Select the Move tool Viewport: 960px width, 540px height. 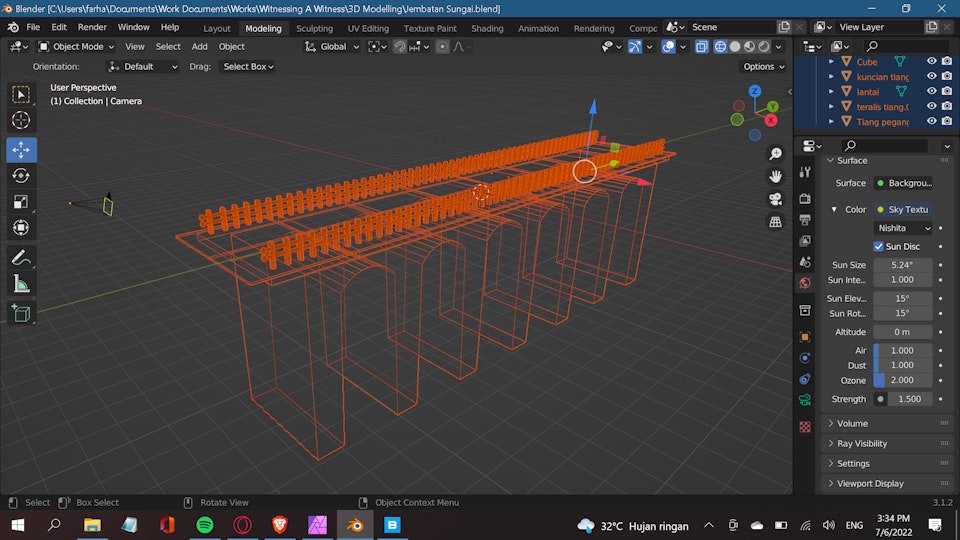(x=21, y=149)
